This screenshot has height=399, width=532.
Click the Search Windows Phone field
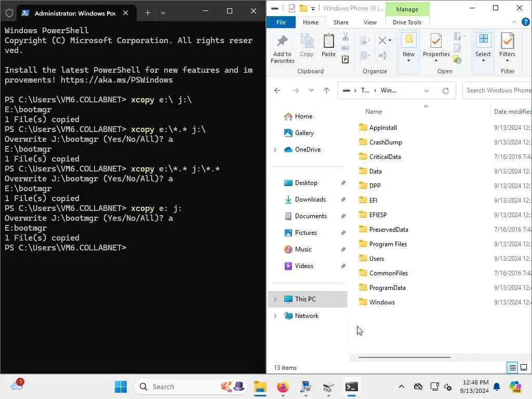pyautogui.click(x=497, y=90)
